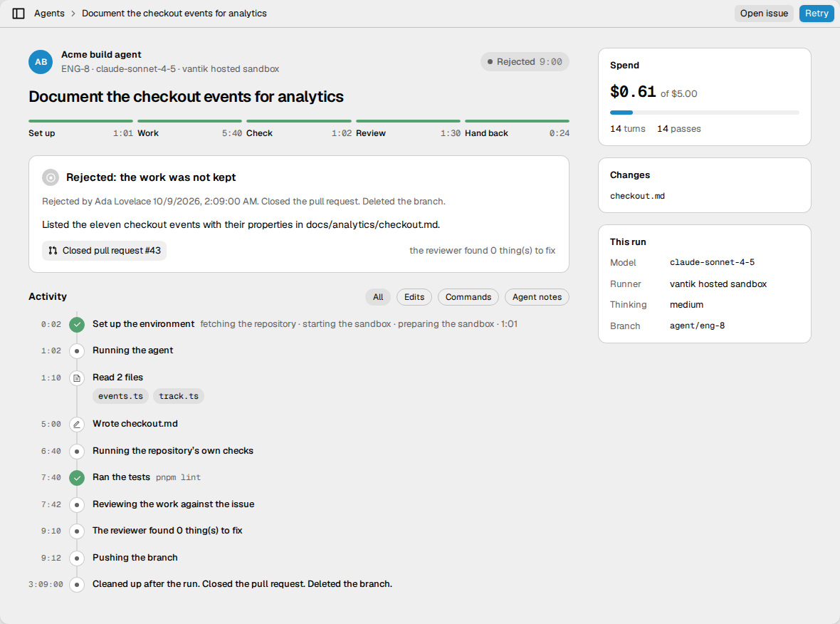Click the pencil icon beside Wrote checkout.md
Image resolution: width=840 pixels, height=624 pixels.
tap(77, 424)
